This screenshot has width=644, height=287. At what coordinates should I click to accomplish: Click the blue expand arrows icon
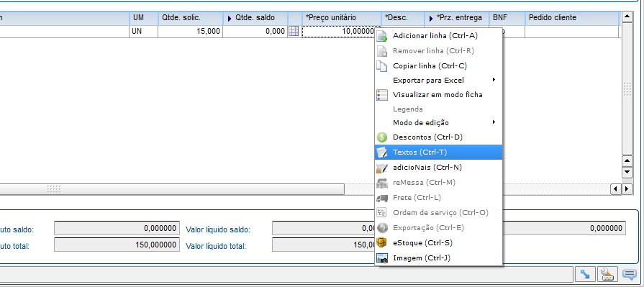click(x=586, y=274)
